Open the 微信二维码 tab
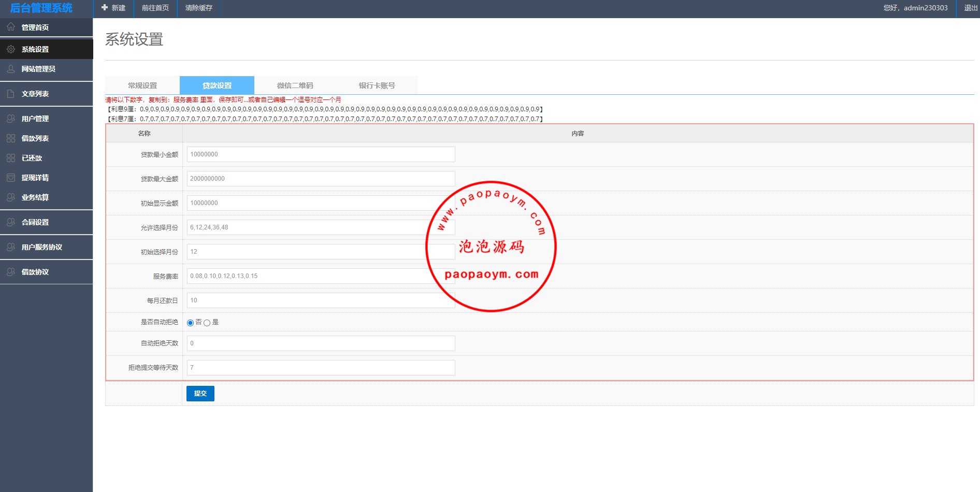Screen dimensions: 980x492 [x=295, y=85]
